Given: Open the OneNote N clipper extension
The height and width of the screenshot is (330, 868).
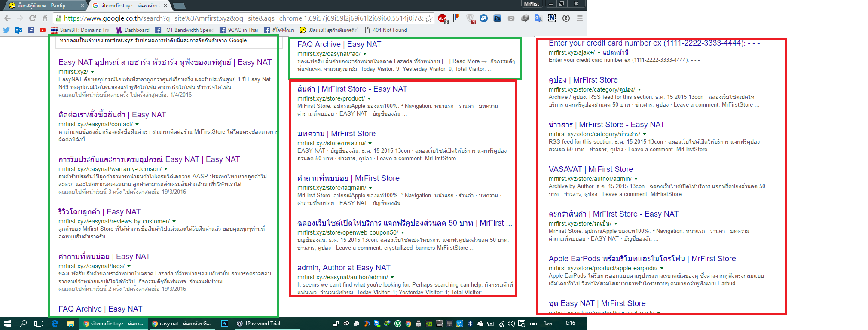Looking at the screenshot, I should (x=552, y=18).
